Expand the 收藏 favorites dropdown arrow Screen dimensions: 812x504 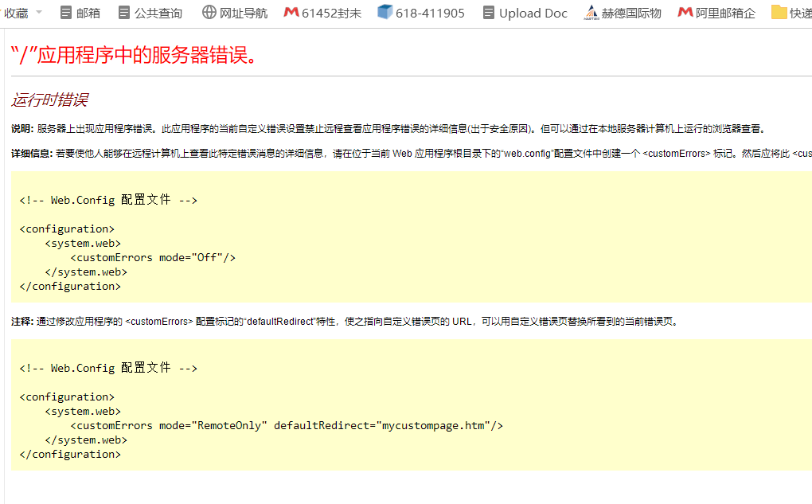[x=39, y=13]
